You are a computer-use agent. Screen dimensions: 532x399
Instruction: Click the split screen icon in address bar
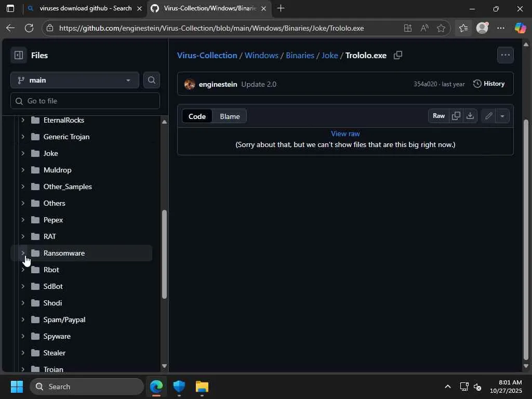click(407, 28)
